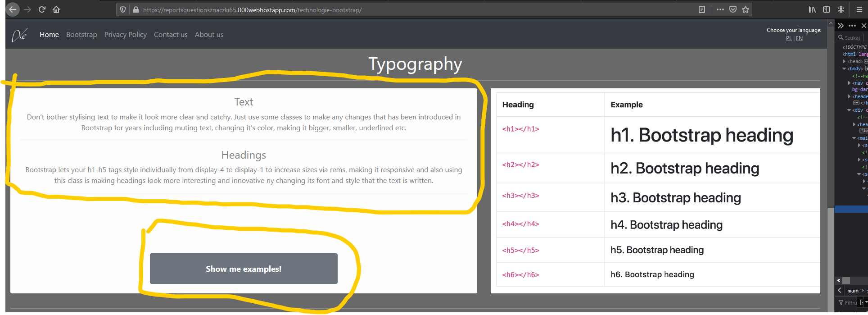Click 'h6. Bootstrap heading' example text

click(652, 274)
